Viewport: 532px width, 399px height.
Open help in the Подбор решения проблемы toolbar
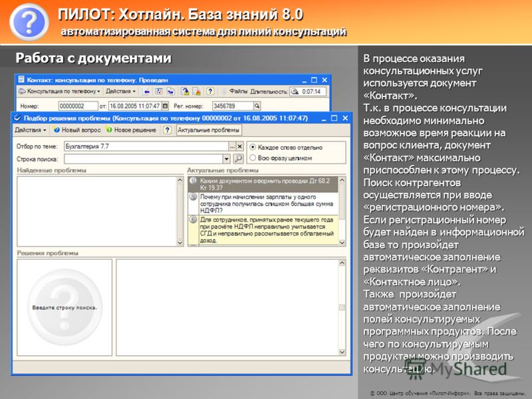click(168, 130)
